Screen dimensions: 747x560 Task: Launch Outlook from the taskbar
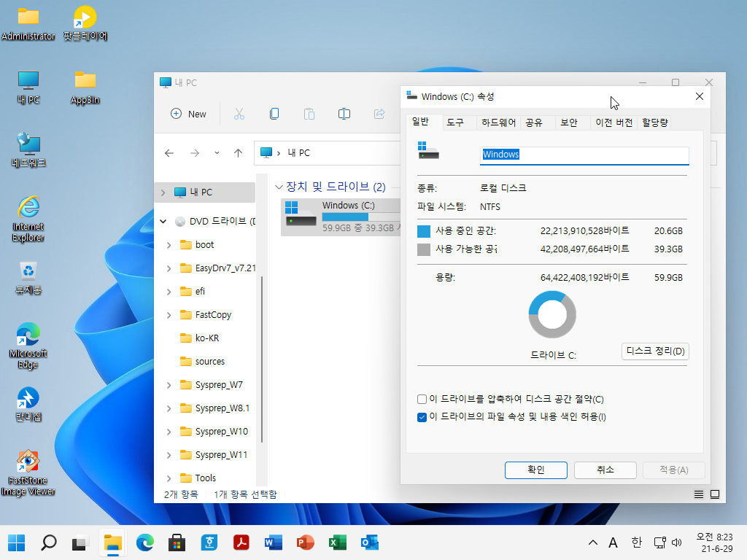tap(370, 542)
